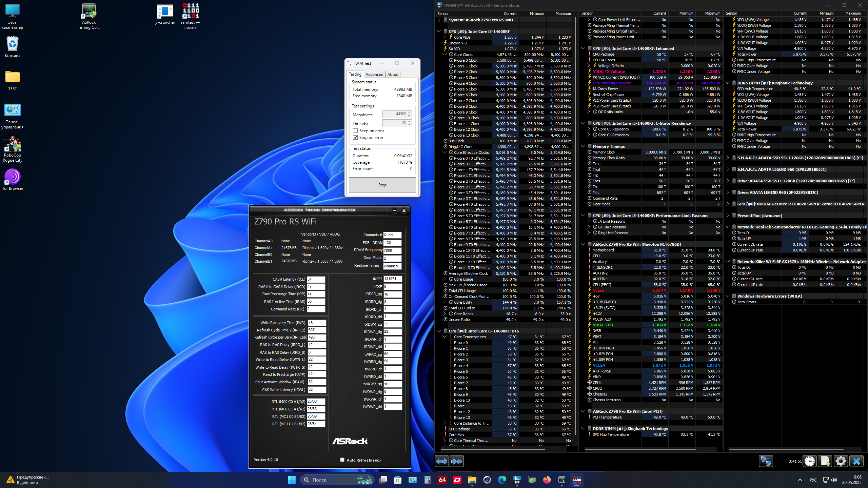Collapse the Memory Timings sensor group
This screenshot has width=868, height=488.
pos(583,146)
